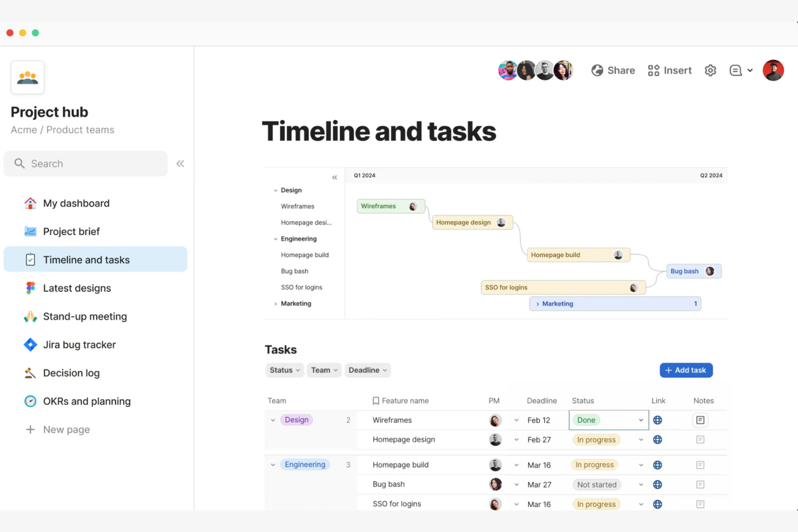The image size is (798, 532).
Task: Click the comments icon in header
Action: coord(736,71)
